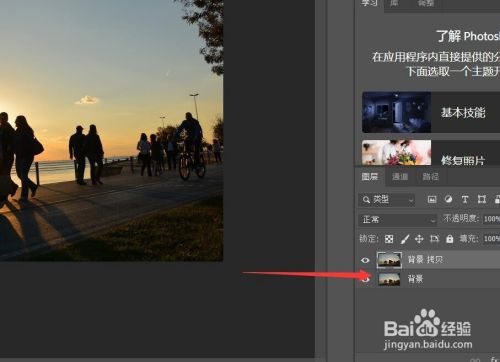Viewport: 500px width, 362px height.
Task: Lock image pixels brush icon
Action: click(x=405, y=239)
